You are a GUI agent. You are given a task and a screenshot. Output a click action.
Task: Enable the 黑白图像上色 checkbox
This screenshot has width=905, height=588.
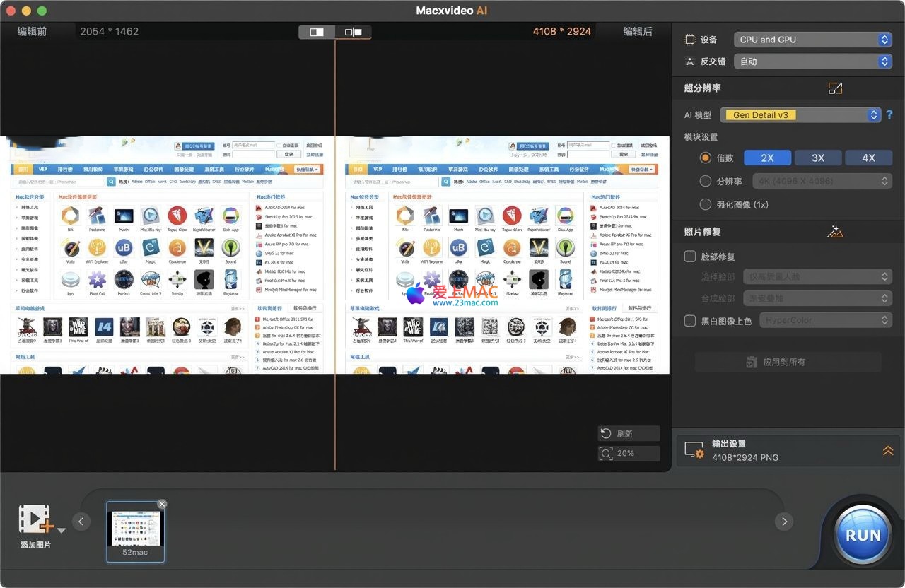point(690,321)
